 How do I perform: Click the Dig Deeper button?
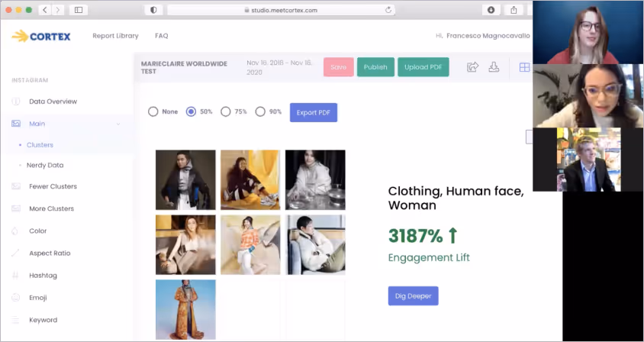coord(413,296)
